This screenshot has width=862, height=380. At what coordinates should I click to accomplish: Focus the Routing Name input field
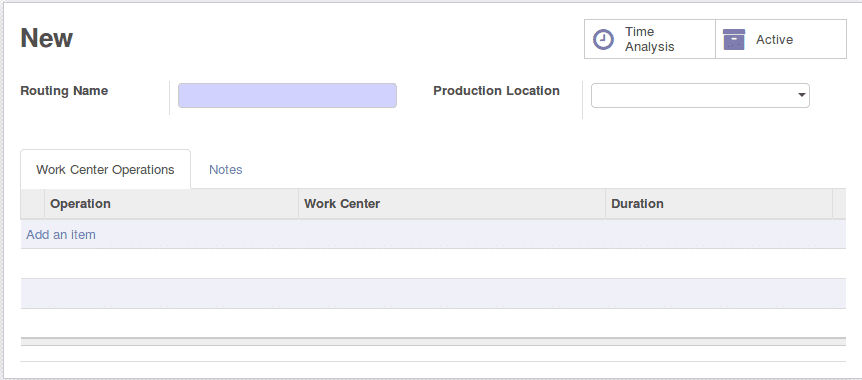tap(287, 96)
